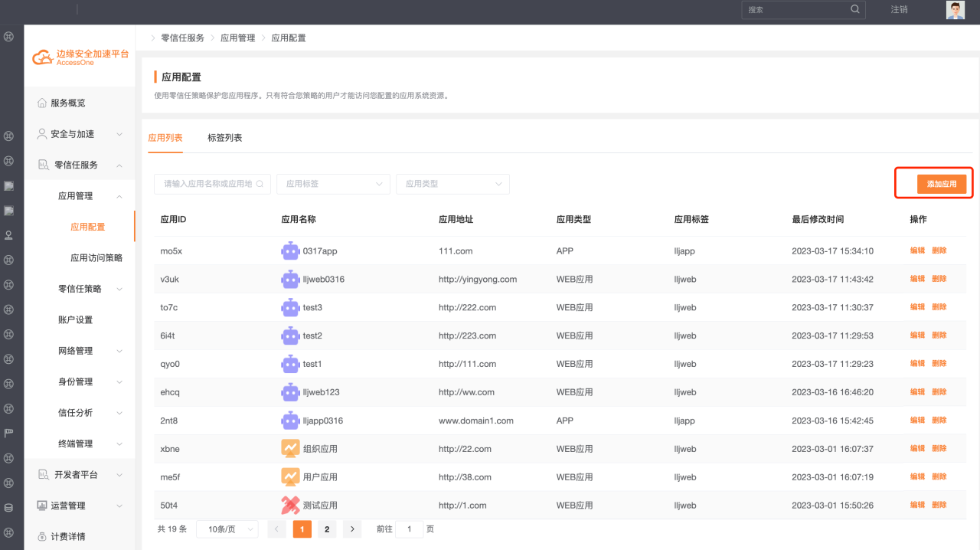980x550 pixels.
Task: Switch to the 标签列表 tab
Action: [x=225, y=138]
